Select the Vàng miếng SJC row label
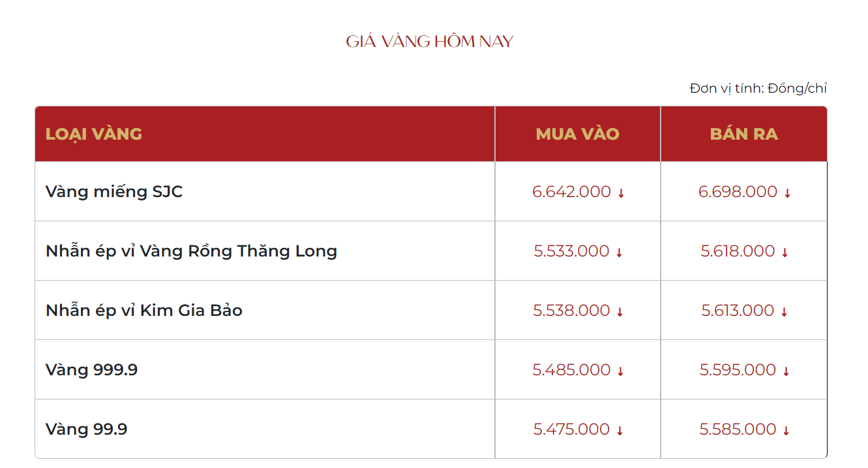Screen dimensions: 868x468 click(x=114, y=192)
